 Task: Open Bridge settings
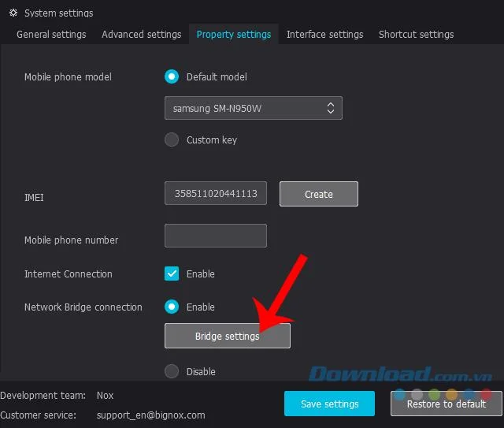pyautogui.click(x=228, y=336)
